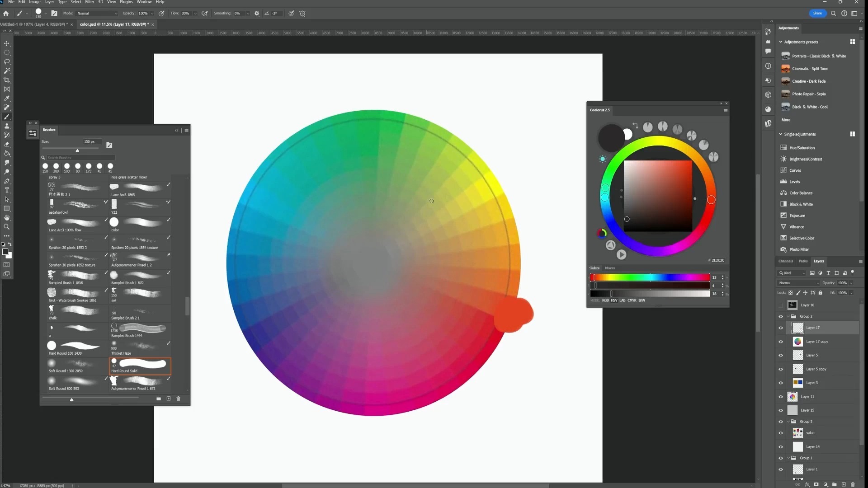Hide Layer 3 visibility eye
The width and height of the screenshot is (868, 488).
(x=781, y=383)
